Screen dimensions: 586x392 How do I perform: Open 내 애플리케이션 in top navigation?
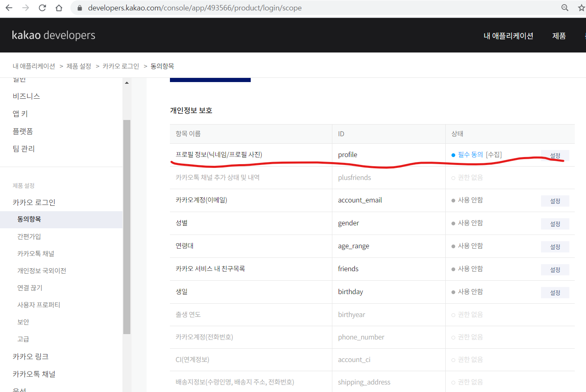point(508,36)
